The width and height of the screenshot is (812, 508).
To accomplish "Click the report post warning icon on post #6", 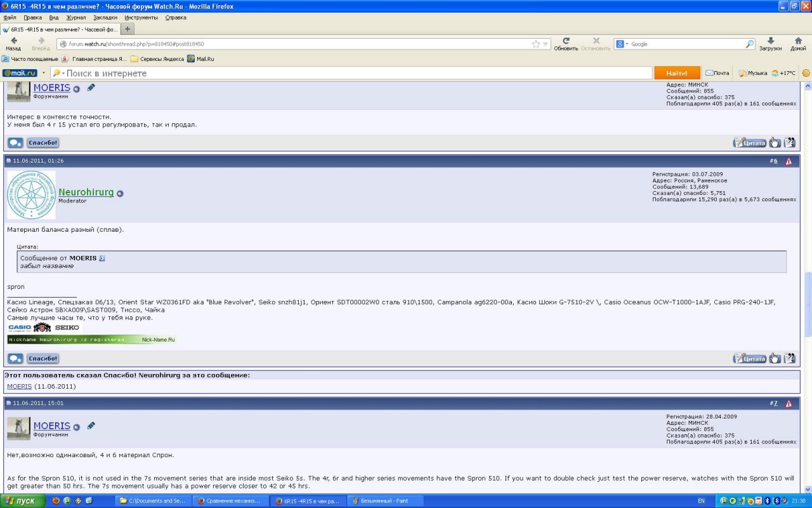I will pyautogui.click(x=789, y=161).
